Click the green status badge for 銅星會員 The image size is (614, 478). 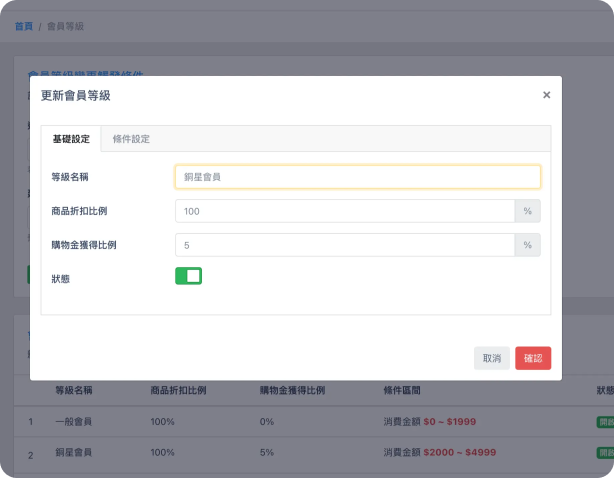[604, 453]
